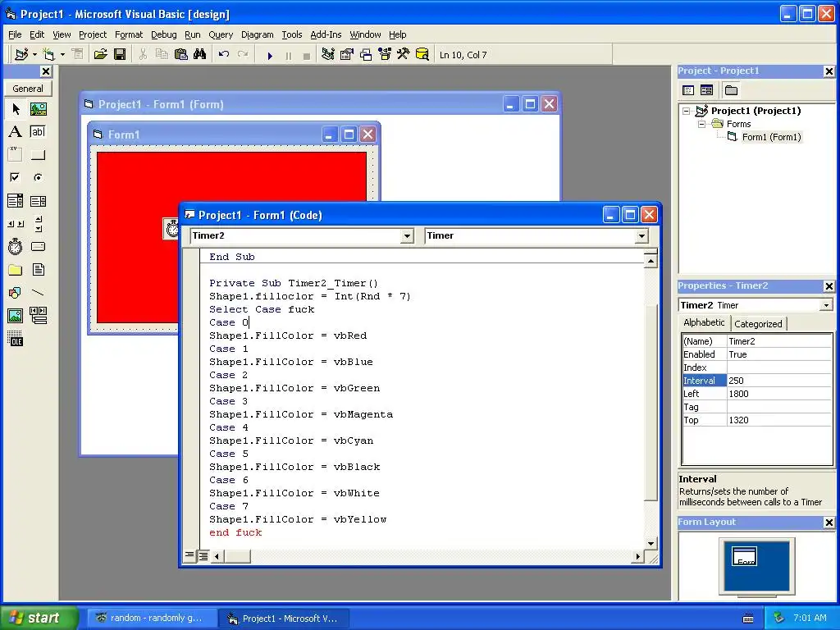Select the vertical scrollbar control tool
This screenshot has width=840, height=630.
[38, 224]
